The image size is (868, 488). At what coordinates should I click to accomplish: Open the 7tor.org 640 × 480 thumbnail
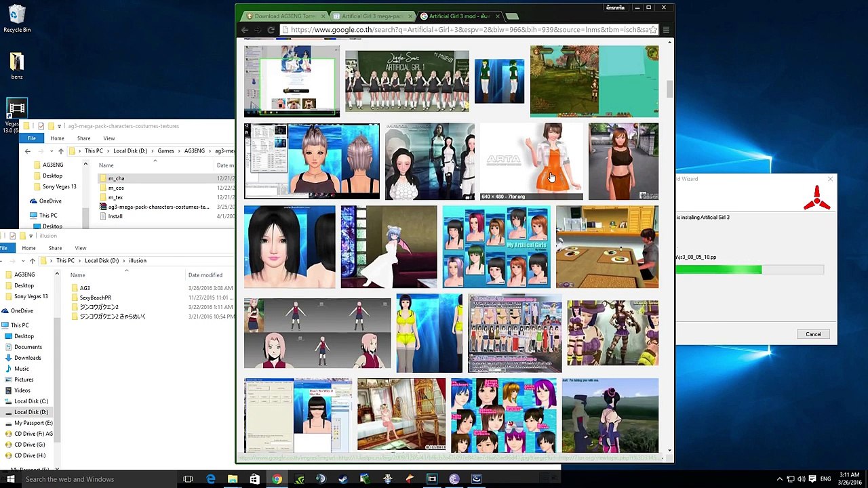pyautogui.click(x=532, y=162)
